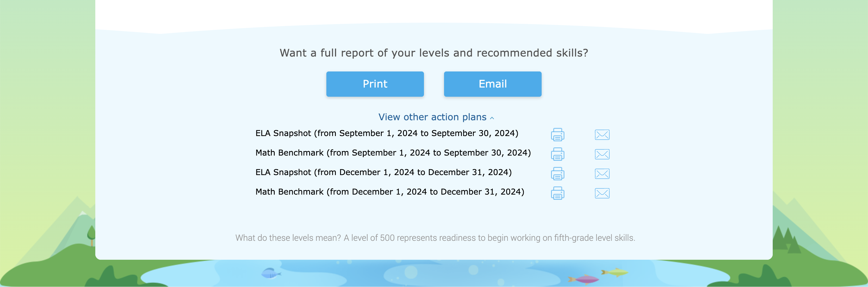Click the print icon for December ELA Snapshot
The height and width of the screenshot is (287, 868).
pyautogui.click(x=557, y=174)
